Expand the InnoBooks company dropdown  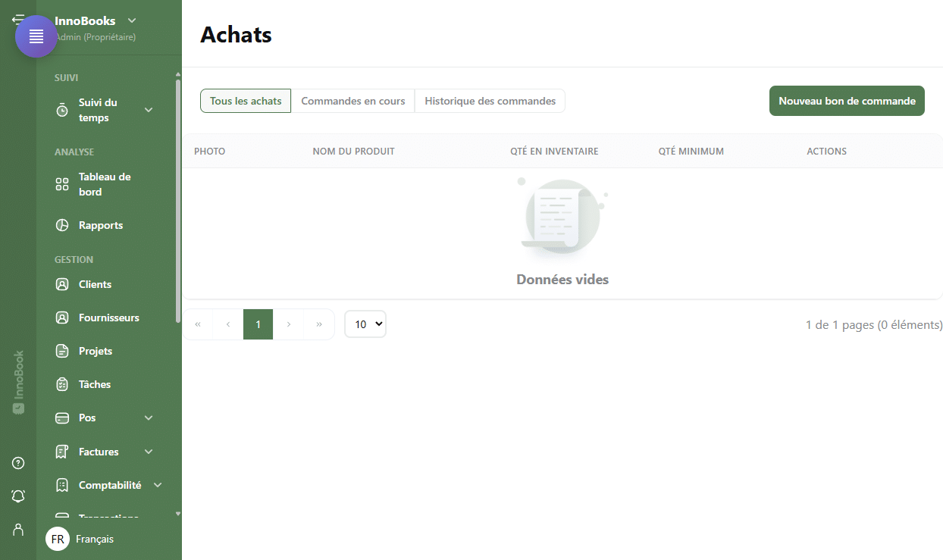132,20
